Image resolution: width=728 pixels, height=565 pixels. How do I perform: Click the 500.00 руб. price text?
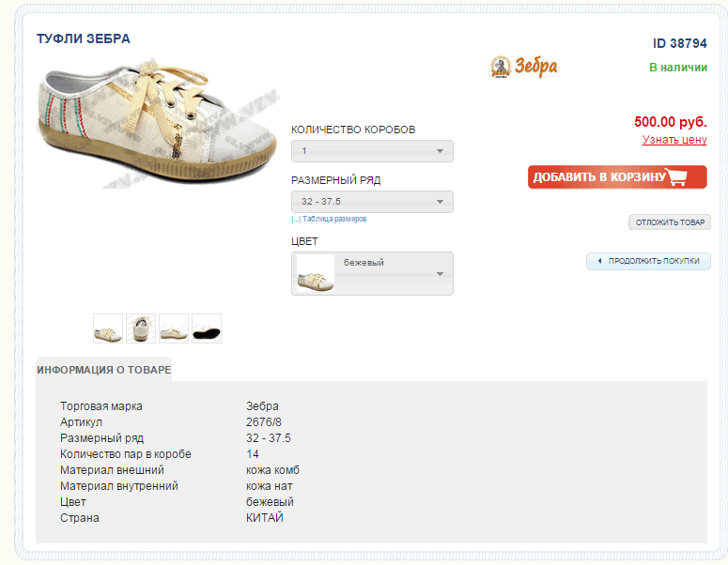point(670,122)
